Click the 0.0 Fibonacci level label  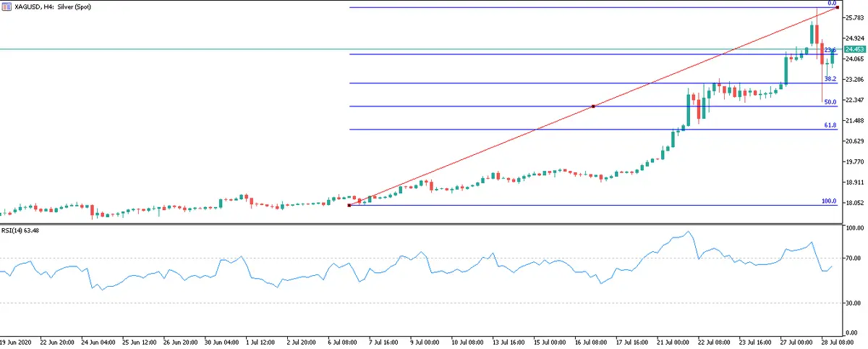[x=831, y=4]
